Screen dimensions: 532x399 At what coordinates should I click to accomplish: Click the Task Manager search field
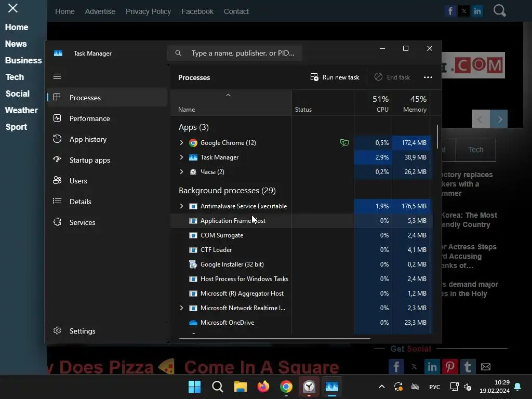point(235,53)
